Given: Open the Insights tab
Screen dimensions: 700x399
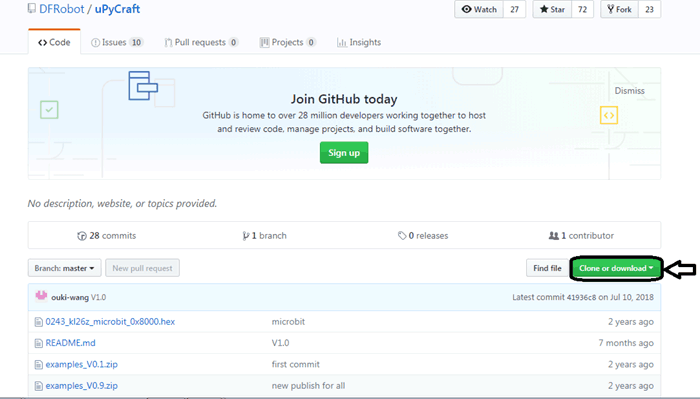Looking at the screenshot, I should 359,42.
